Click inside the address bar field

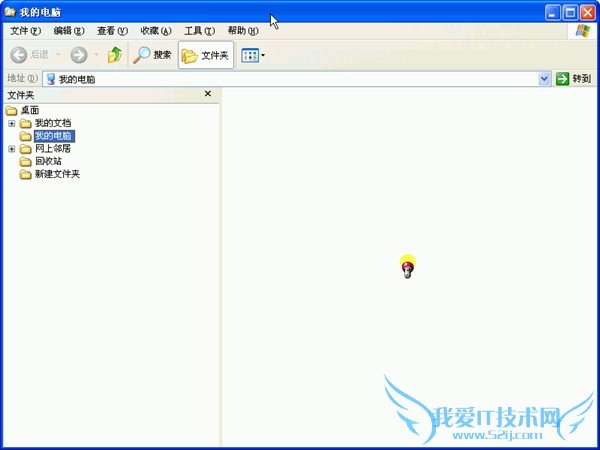(297, 79)
